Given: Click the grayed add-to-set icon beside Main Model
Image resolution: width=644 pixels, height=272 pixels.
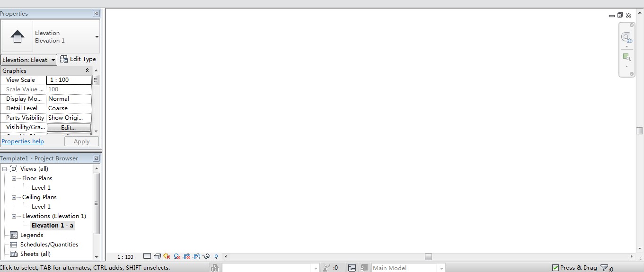Looking at the screenshot, I should tap(364, 268).
